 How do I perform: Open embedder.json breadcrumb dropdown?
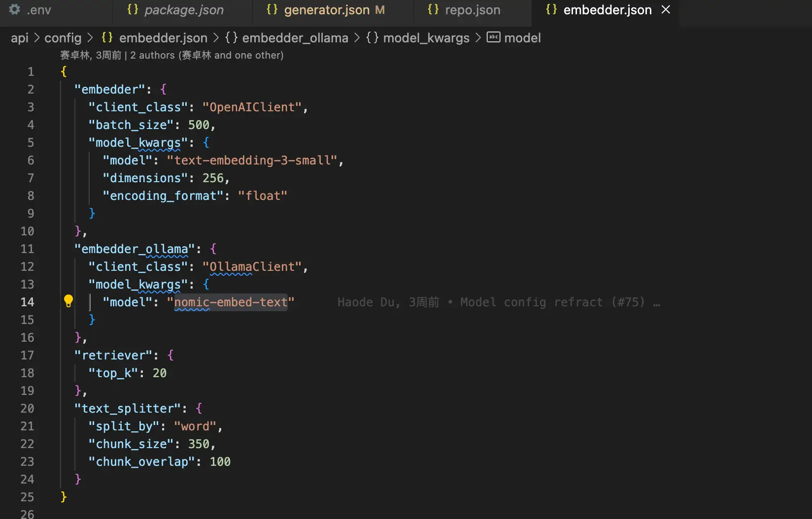(x=163, y=38)
